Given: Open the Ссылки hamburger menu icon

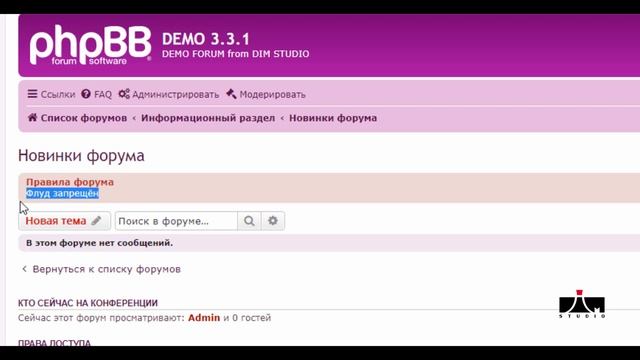Looking at the screenshot, I should [32, 94].
